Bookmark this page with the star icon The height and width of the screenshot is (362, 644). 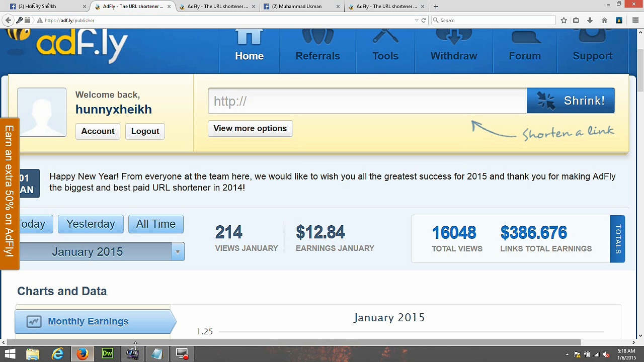pyautogui.click(x=564, y=20)
